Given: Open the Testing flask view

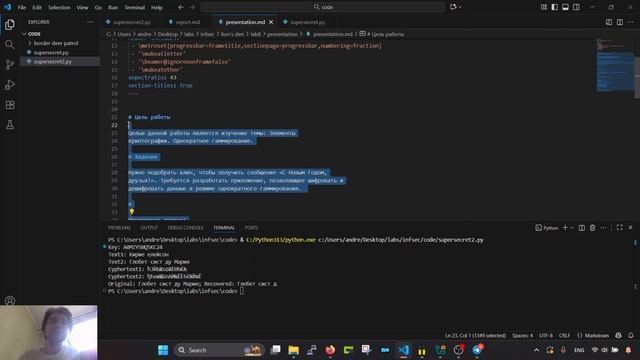Looking at the screenshot, I should click(10, 124).
